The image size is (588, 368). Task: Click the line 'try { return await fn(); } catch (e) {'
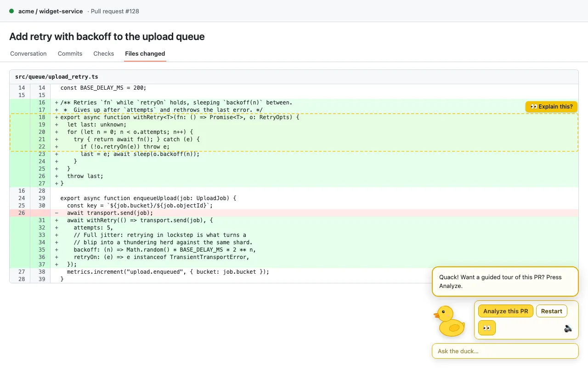click(x=294, y=139)
